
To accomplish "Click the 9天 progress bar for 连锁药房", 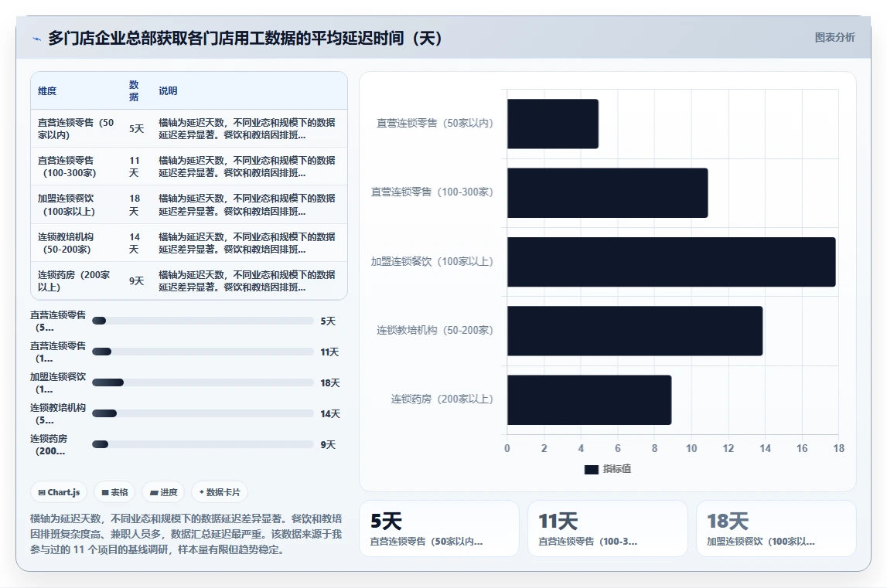I will pyautogui.click(x=203, y=444).
